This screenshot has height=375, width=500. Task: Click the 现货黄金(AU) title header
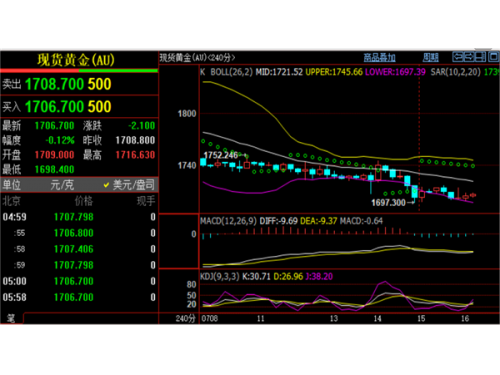click(76, 60)
